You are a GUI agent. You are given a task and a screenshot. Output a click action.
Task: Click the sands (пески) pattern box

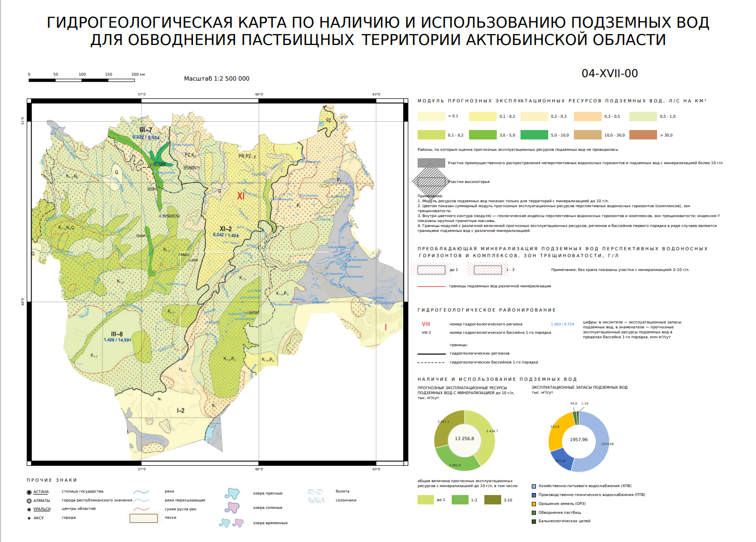point(143,518)
